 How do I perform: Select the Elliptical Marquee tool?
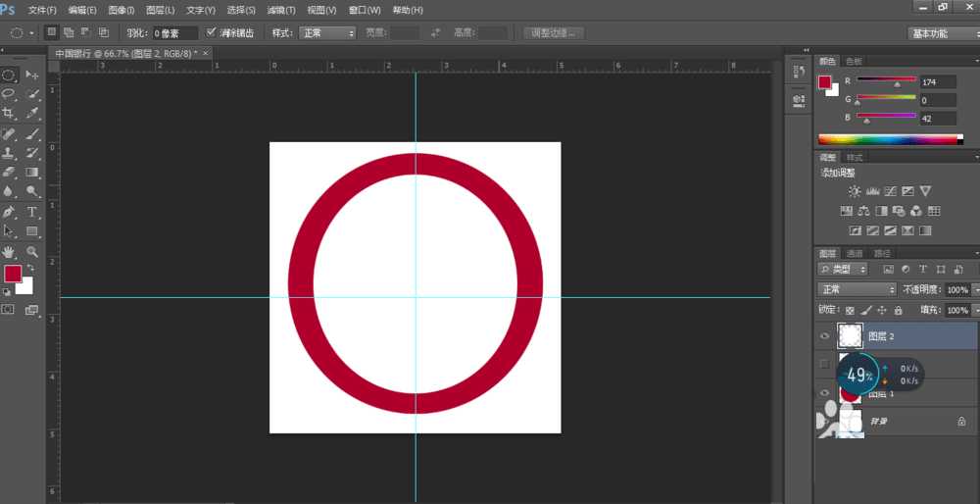[x=9, y=75]
